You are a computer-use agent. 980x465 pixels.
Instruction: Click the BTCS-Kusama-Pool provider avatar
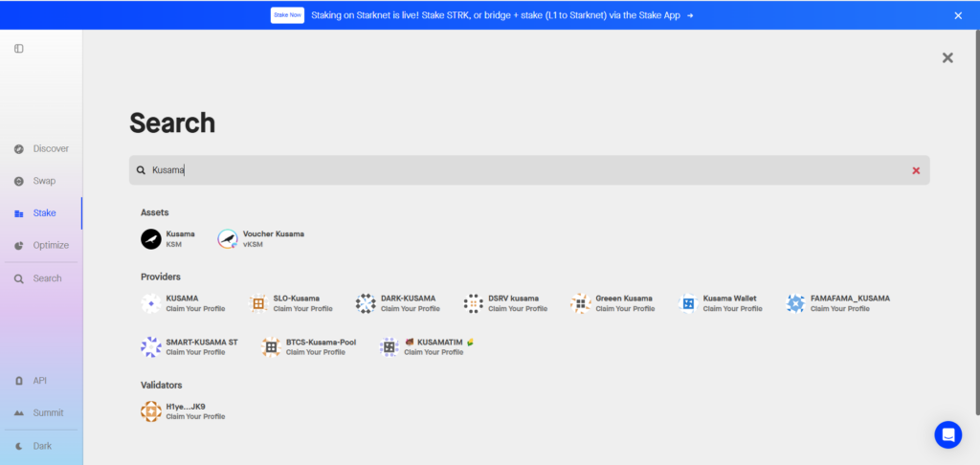pyautogui.click(x=271, y=347)
